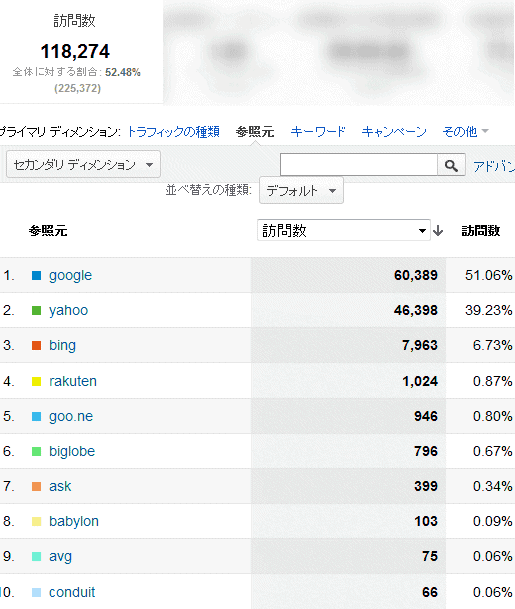
Task: Click the 7,963 visits value
Action: (x=420, y=345)
